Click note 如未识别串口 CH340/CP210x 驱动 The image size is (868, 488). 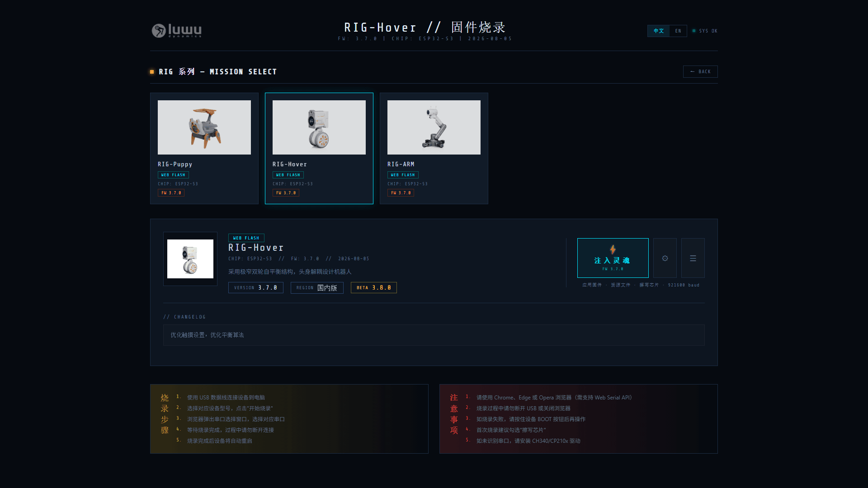[528, 441]
